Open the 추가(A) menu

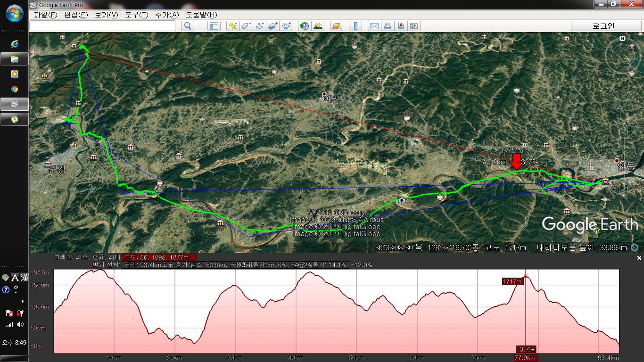(167, 15)
